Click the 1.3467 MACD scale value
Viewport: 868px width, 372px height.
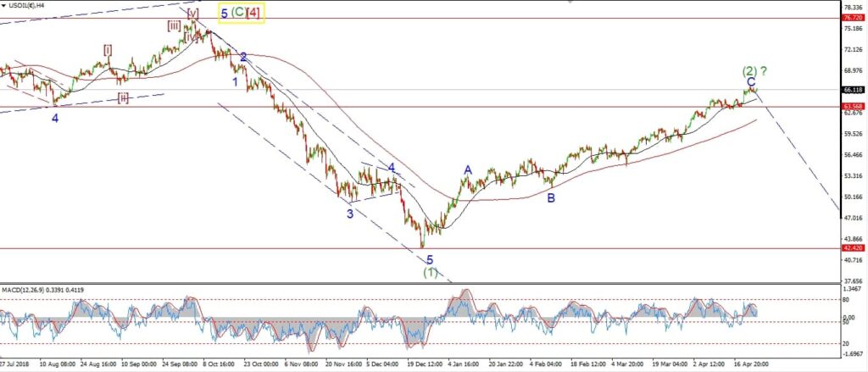853,289
